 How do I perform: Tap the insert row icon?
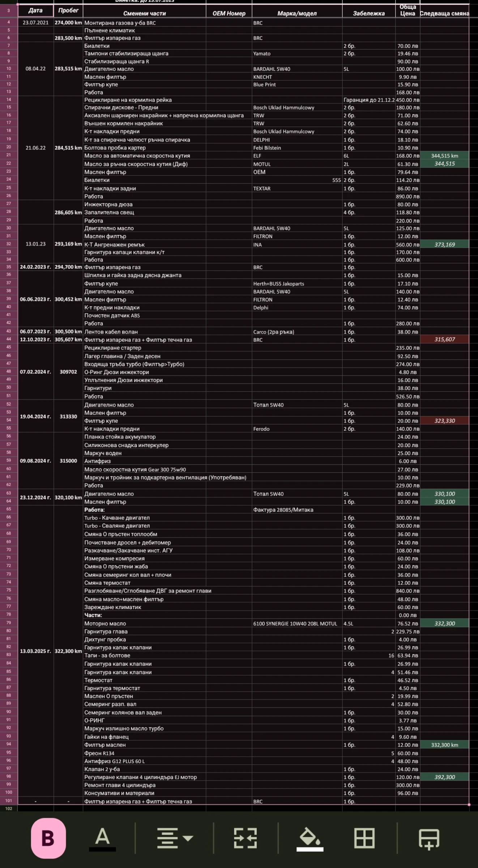coord(429,839)
